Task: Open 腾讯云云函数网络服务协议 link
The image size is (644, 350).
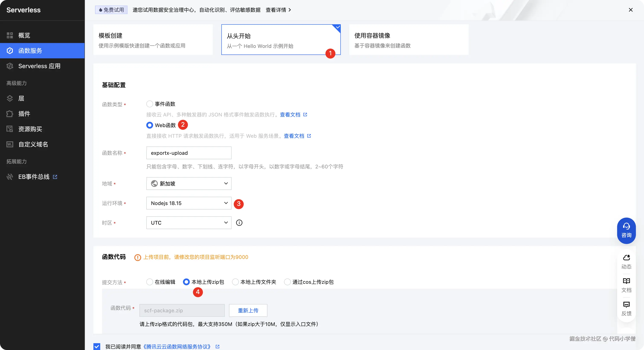Action: tap(177, 347)
